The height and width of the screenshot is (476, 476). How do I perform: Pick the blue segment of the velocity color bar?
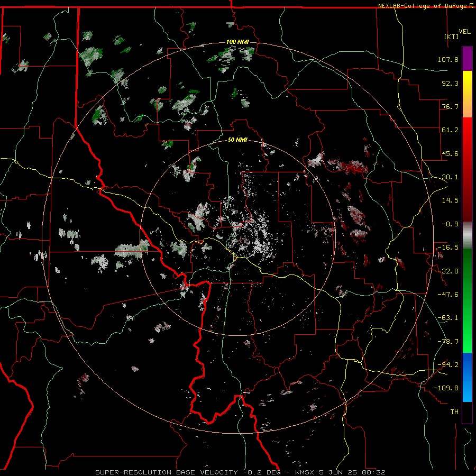pos(467,377)
